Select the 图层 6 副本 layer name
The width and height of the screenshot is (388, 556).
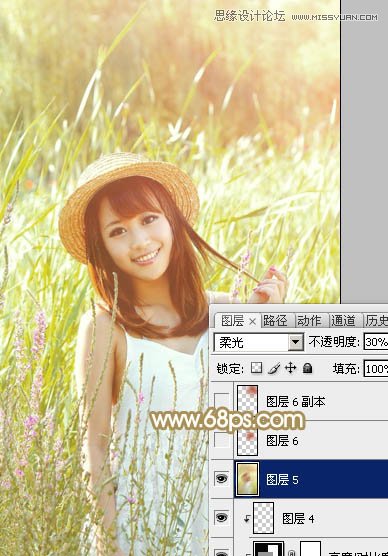tap(296, 402)
